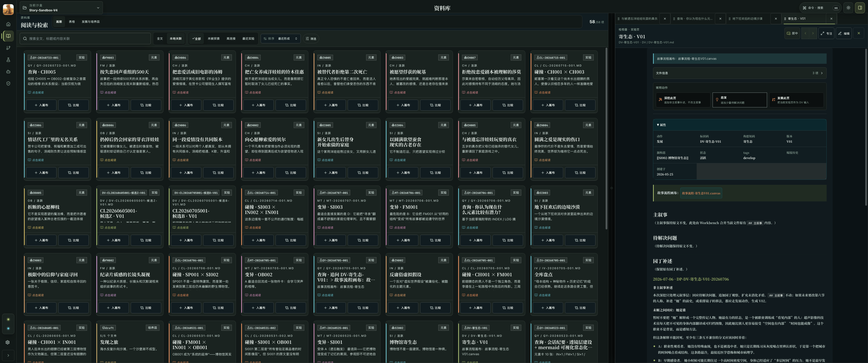This screenshot has width=868, height=363.
Task: Click the app avatar logo at top left
Action: 8,9
